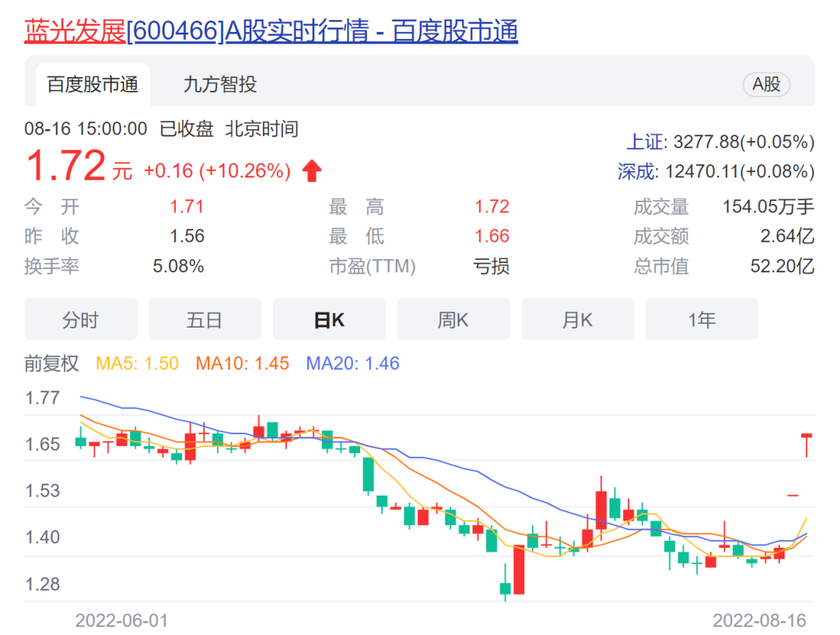Display the 1年 one-year chart
This screenshot has height=635, width=840.
click(702, 320)
